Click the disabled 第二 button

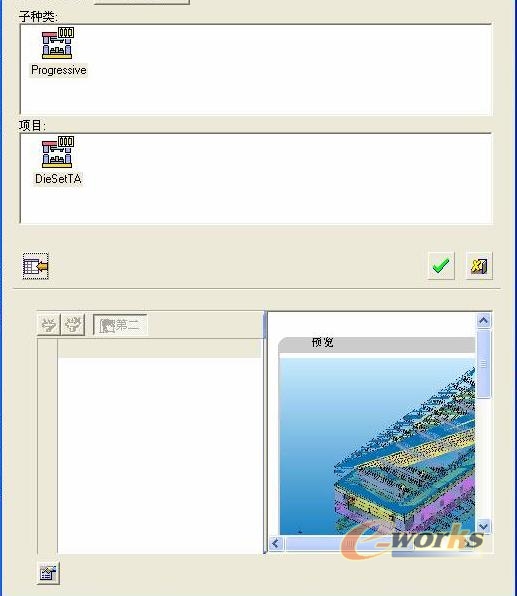point(120,325)
